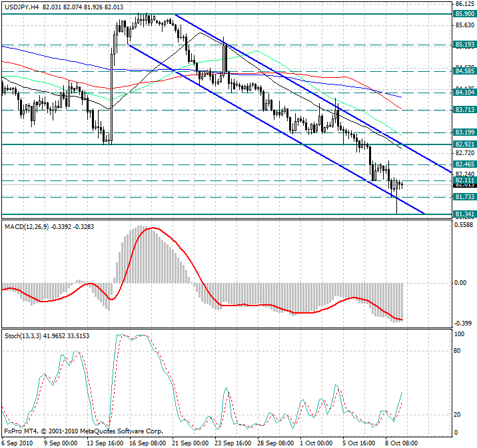Click the 6 Sep 2010 time label
Screen dimensions: 477x448
coord(17,443)
